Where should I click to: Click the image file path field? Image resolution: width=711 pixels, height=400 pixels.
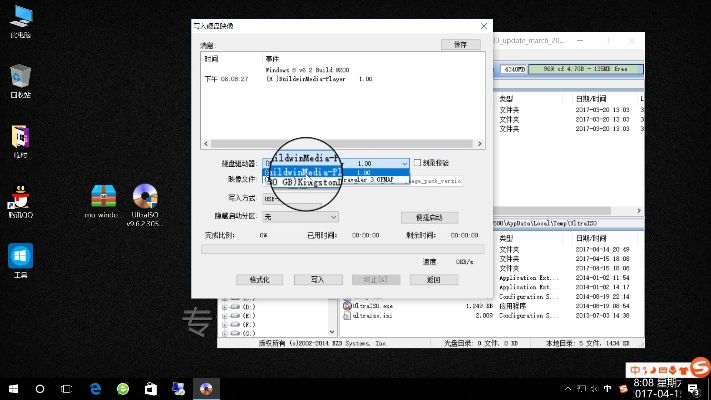363,180
